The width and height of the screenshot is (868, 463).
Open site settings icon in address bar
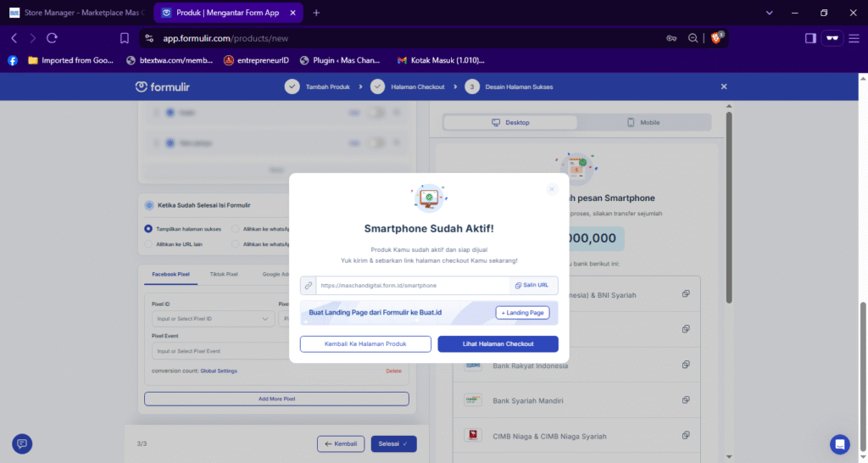149,38
